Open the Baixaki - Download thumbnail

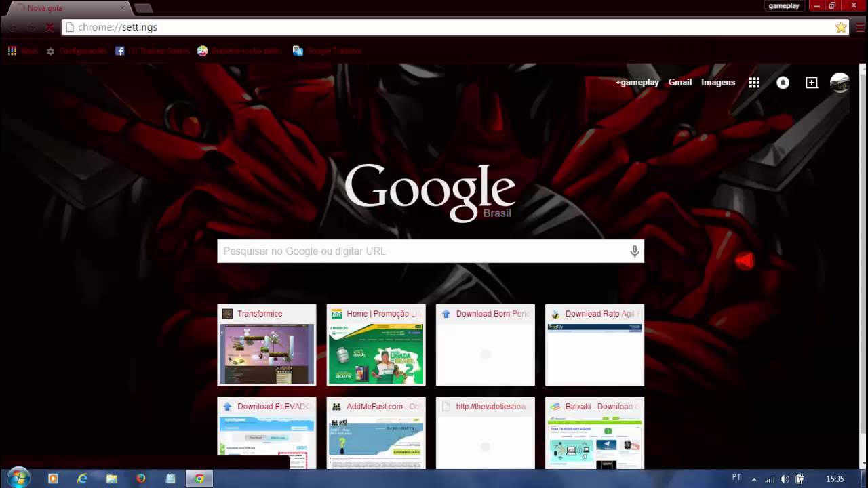click(x=595, y=432)
